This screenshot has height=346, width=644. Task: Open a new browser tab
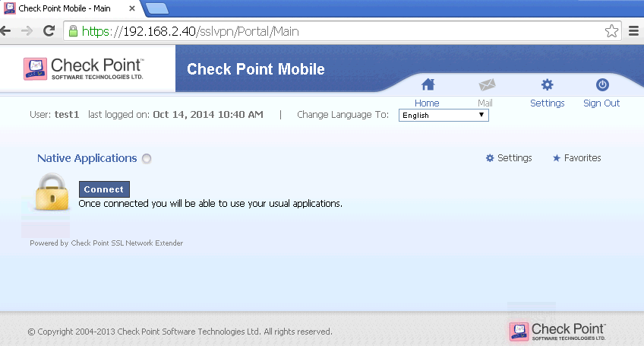click(x=157, y=8)
